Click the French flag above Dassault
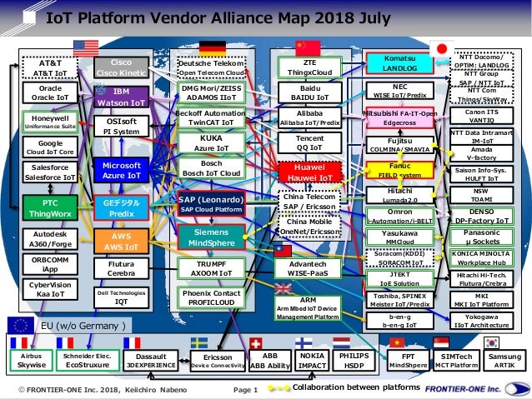532x399 pixels. [x=132, y=343]
